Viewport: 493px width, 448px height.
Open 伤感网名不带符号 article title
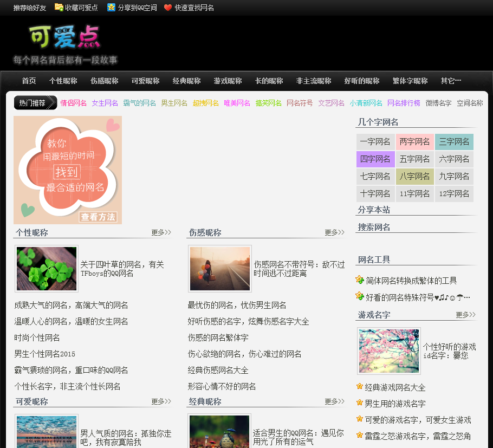point(299,269)
